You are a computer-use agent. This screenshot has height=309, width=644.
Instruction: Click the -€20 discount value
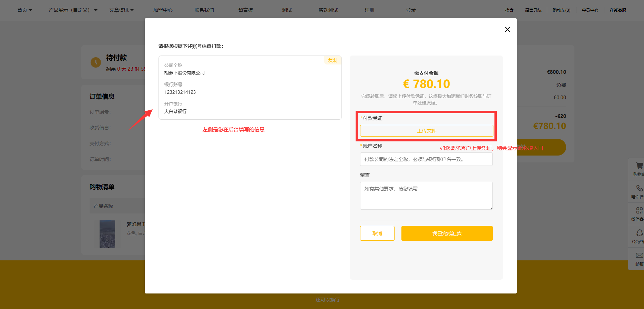coord(561,116)
